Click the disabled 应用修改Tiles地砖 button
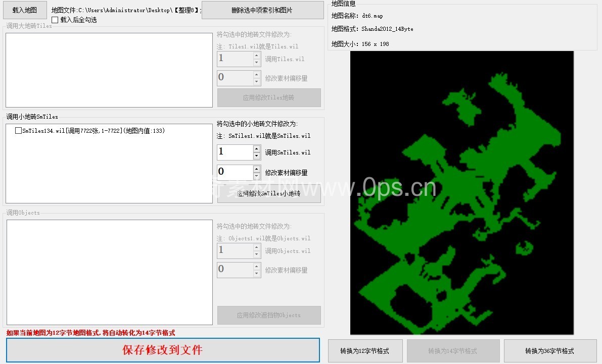Screen dimensions: 602x364 pyautogui.click(x=269, y=98)
